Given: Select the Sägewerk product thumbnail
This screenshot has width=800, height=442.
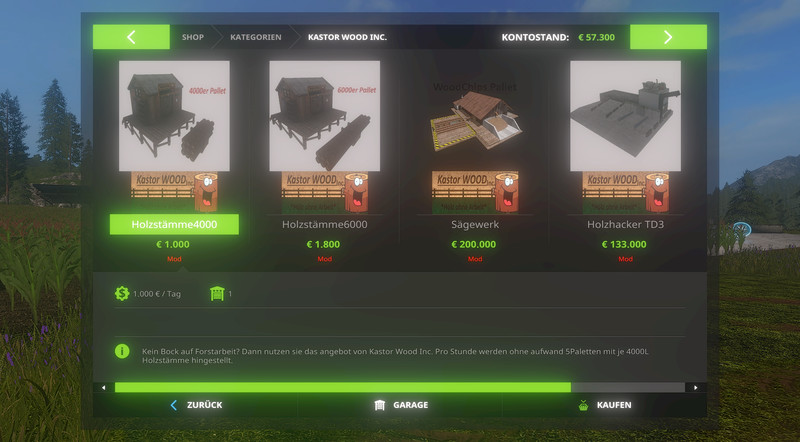Looking at the screenshot, I should 475,116.
